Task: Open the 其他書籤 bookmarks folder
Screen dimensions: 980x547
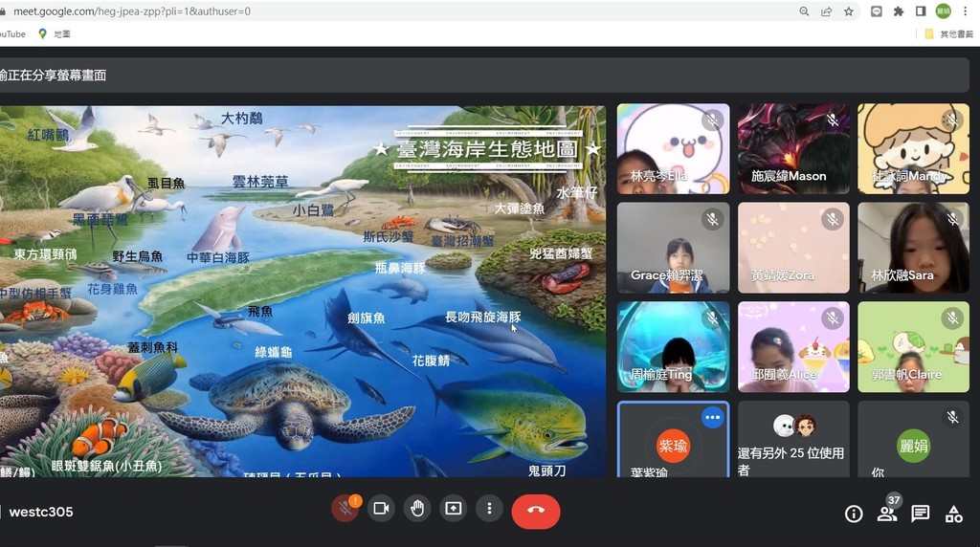Action: (950, 34)
